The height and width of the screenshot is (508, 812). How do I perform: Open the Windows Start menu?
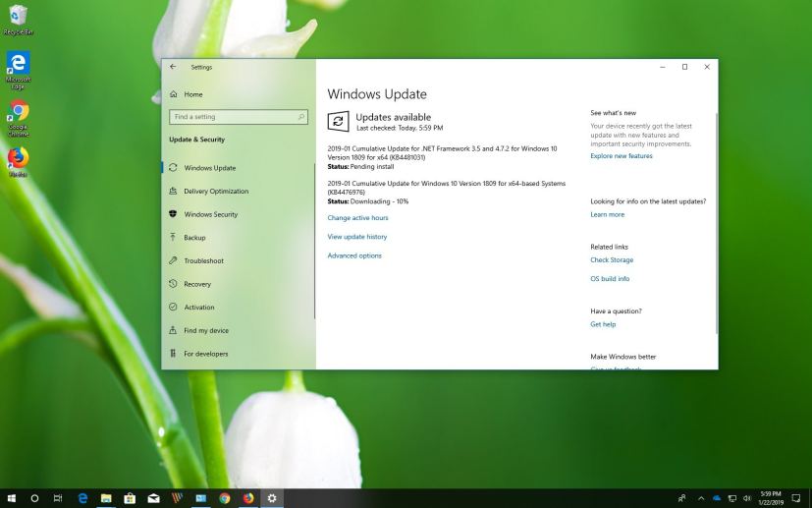coord(11,498)
